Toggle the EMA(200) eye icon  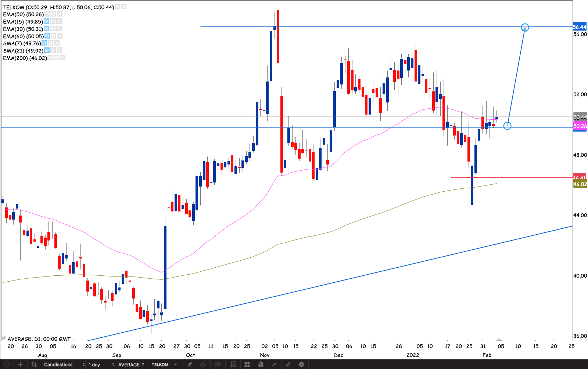pyautogui.click(x=50, y=58)
